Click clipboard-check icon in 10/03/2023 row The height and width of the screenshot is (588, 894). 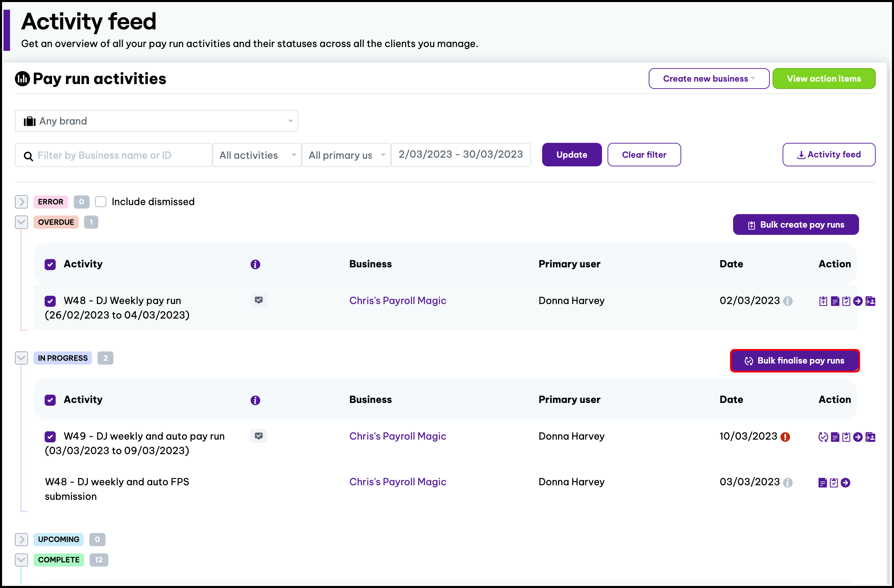coord(846,437)
